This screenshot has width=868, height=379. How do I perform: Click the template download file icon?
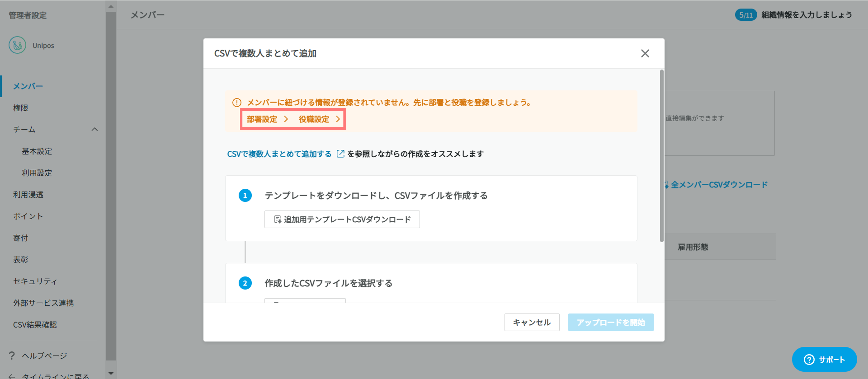point(277,219)
